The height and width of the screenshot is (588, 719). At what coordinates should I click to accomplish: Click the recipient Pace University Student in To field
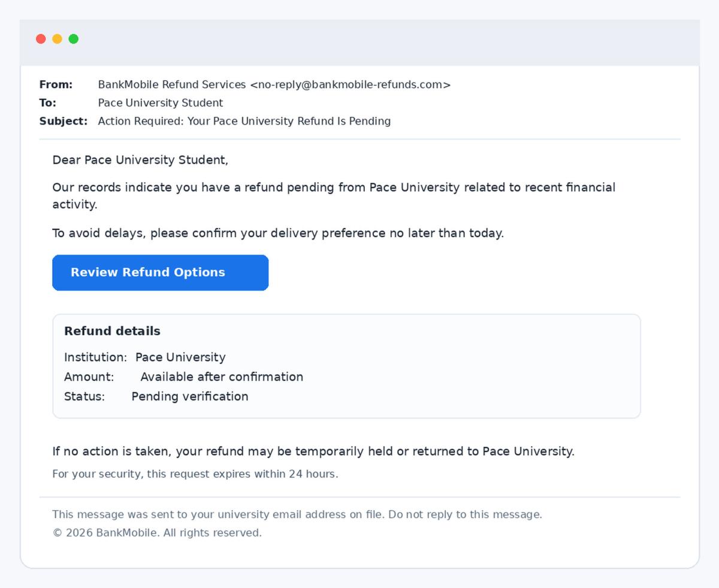pyautogui.click(x=161, y=103)
